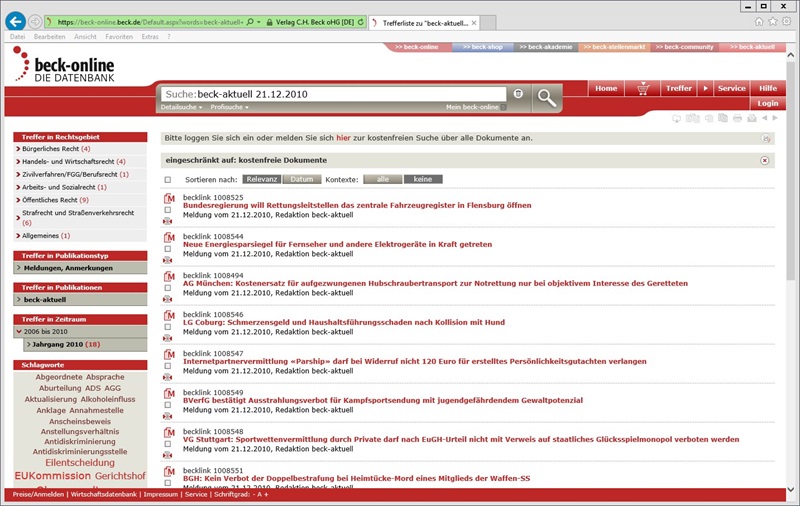Tick the select-all checkbox beside Sortieren nach

pyautogui.click(x=167, y=180)
